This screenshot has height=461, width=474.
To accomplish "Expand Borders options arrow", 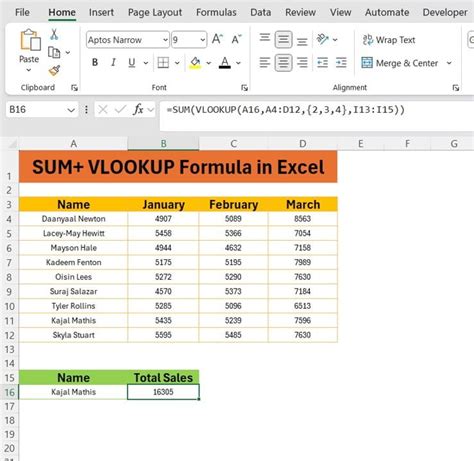I will point(177,63).
